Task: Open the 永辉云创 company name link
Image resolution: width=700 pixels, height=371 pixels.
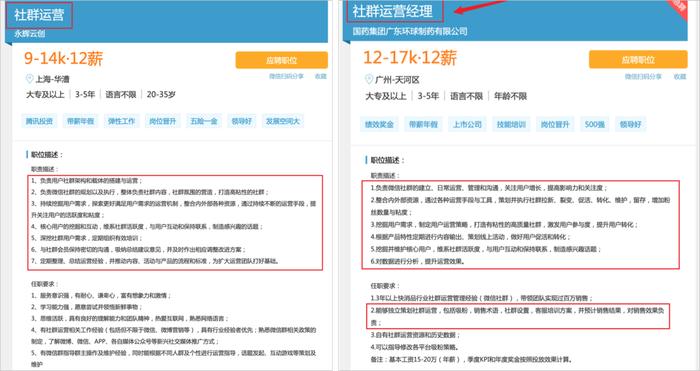Action: (29, 33)
